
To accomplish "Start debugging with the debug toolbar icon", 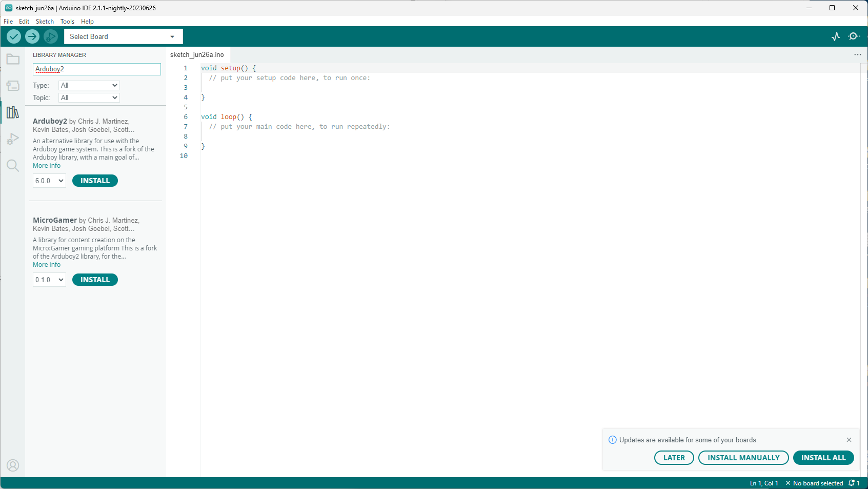I will tap(51, 36).
